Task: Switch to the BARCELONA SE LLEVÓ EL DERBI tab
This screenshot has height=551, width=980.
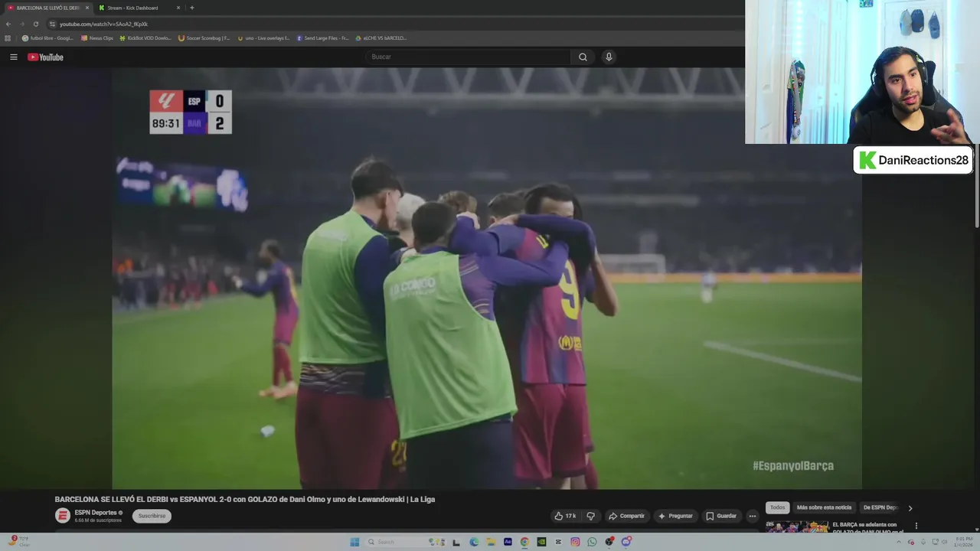Action: [47, 8]
